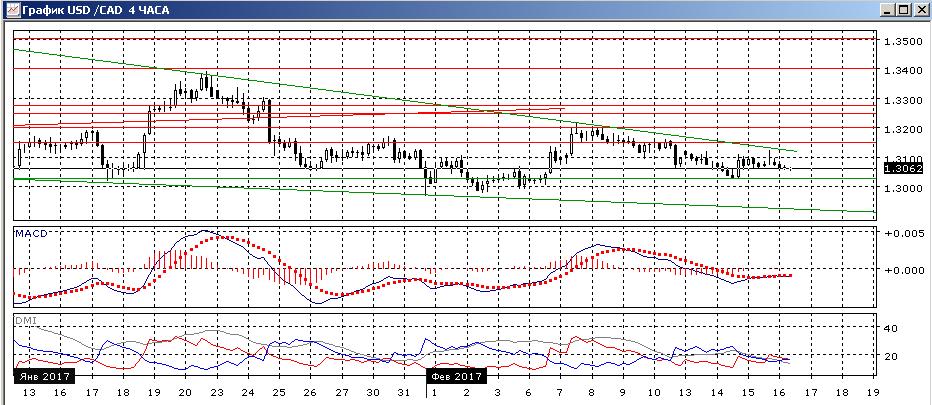932x405 pixels.
Task: Maximize the USD/CAD chart window
Action: [903, 10]
